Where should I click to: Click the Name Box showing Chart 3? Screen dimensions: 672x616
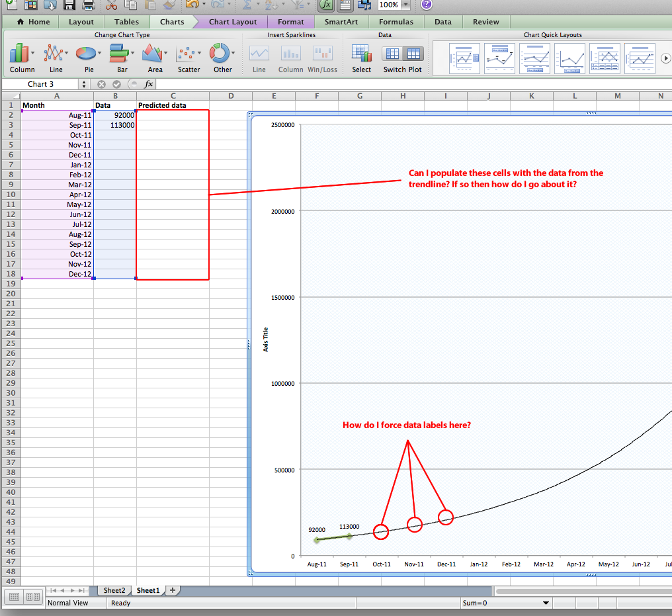pos(41,84)
